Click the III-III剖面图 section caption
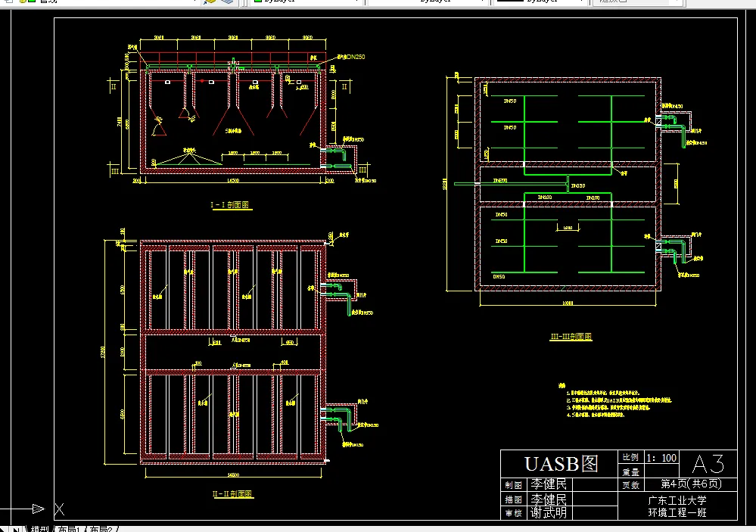 coord(571,337)
